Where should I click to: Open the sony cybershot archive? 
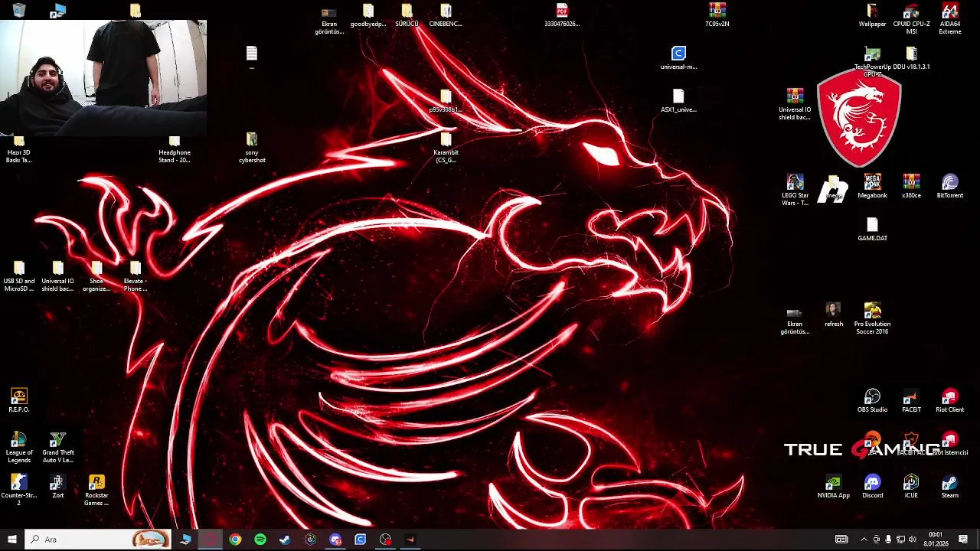pos(252,148)
